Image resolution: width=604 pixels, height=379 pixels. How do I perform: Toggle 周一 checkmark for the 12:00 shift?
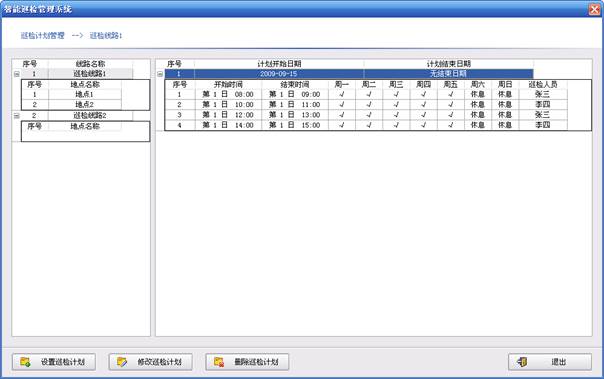(342, 115)
